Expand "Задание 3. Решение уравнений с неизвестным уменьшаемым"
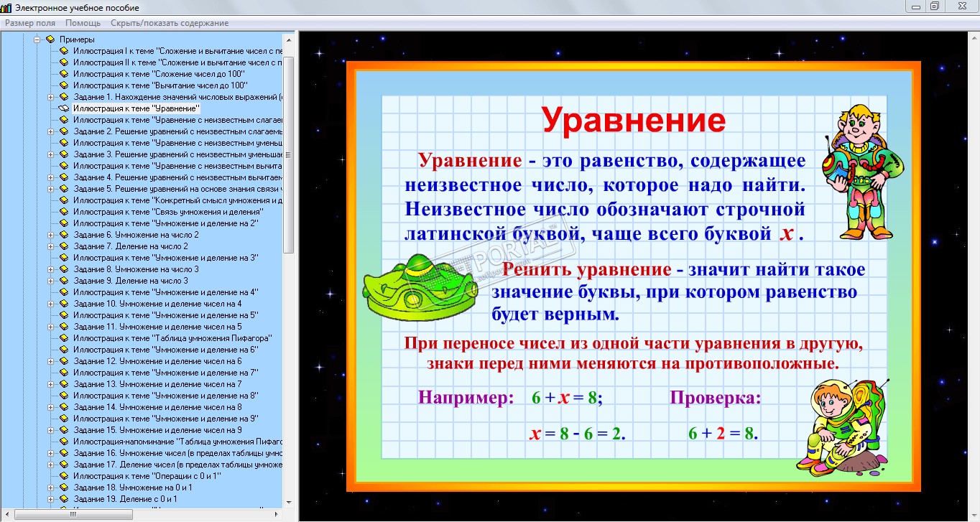 (50, 154)
